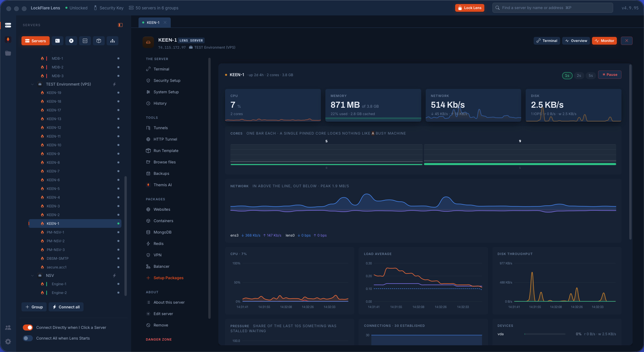644x352 pixels.
Task: Click the Monitor button
Action: tap(604, 41)
